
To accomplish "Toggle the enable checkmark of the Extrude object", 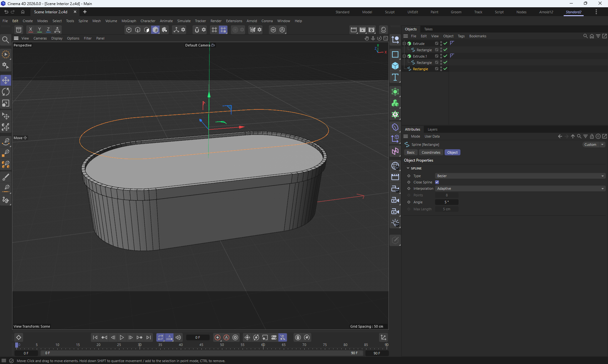I will tap(445, 43).
